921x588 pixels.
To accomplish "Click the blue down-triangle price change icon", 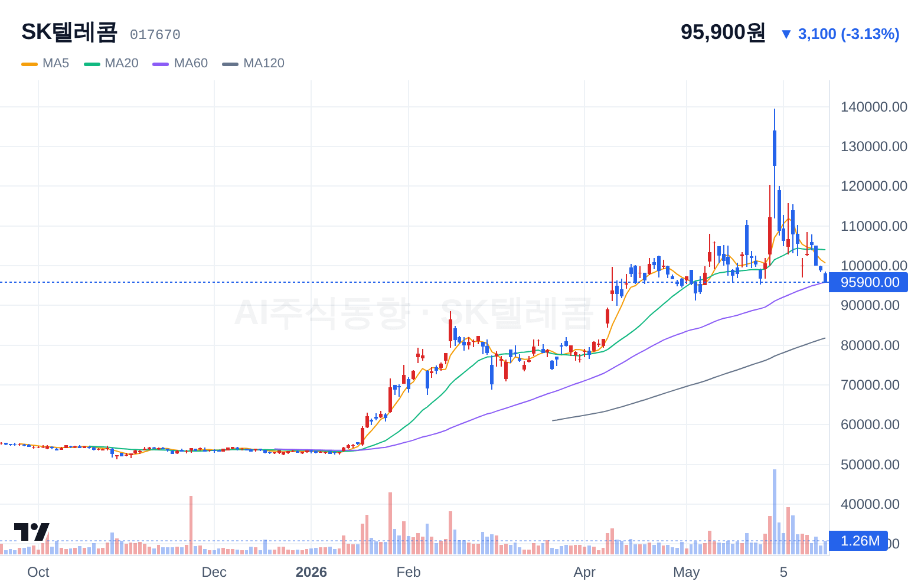I will [x=786, y=34].
